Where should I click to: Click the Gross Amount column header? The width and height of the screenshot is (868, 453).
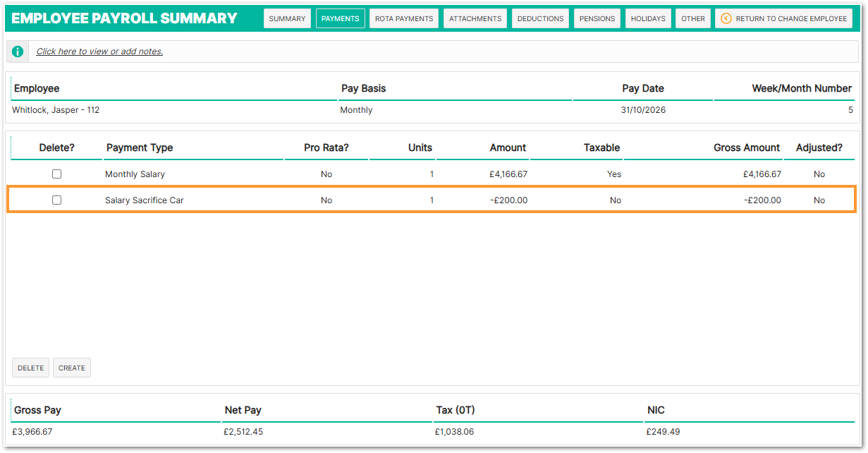(747, 147)
